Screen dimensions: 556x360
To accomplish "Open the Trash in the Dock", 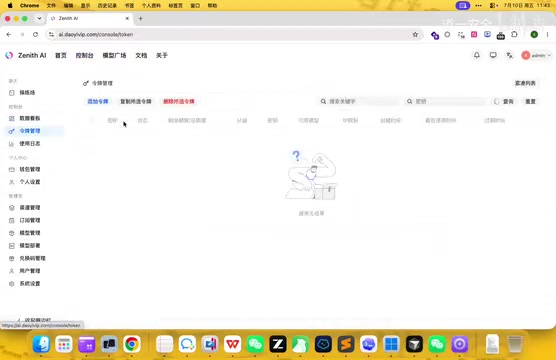I will pyautogui.click(x=515, y=344).
